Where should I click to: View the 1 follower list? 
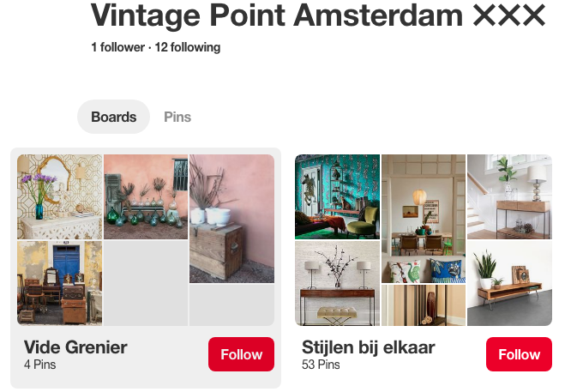pos(117,47)
